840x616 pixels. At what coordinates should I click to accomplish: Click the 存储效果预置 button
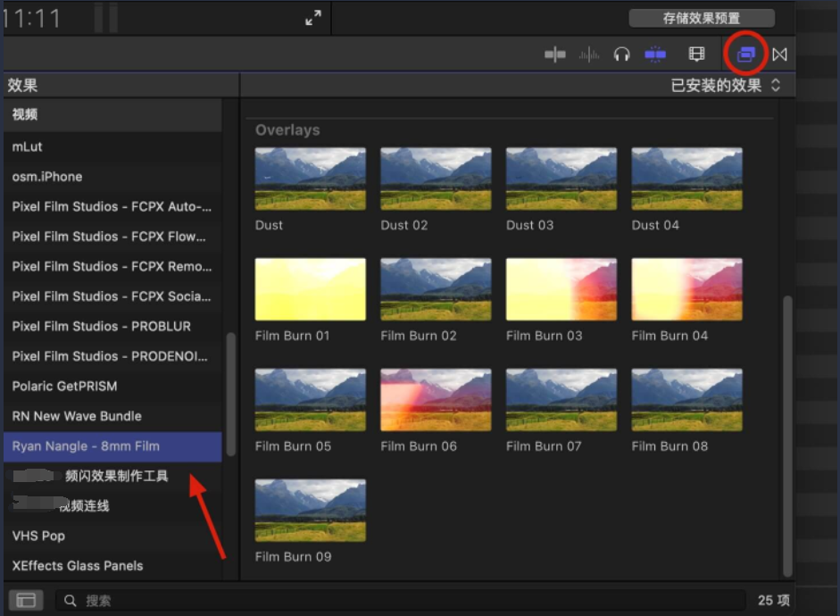[x=702, y=17]
